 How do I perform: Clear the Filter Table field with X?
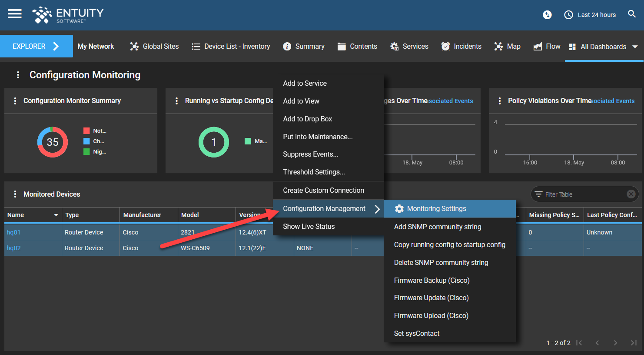[x=631, y=194]
